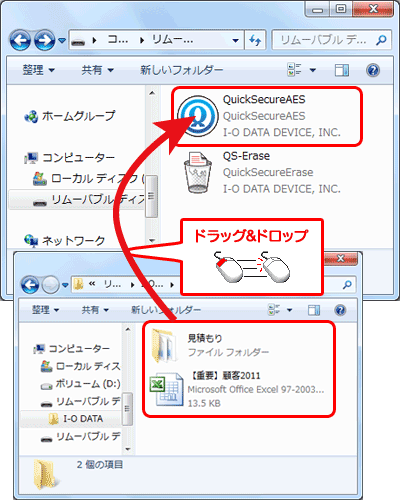Click 新しいフォルダー in upper window
Viewport: 400px width, 500px height.
click(x=181, y=70)
